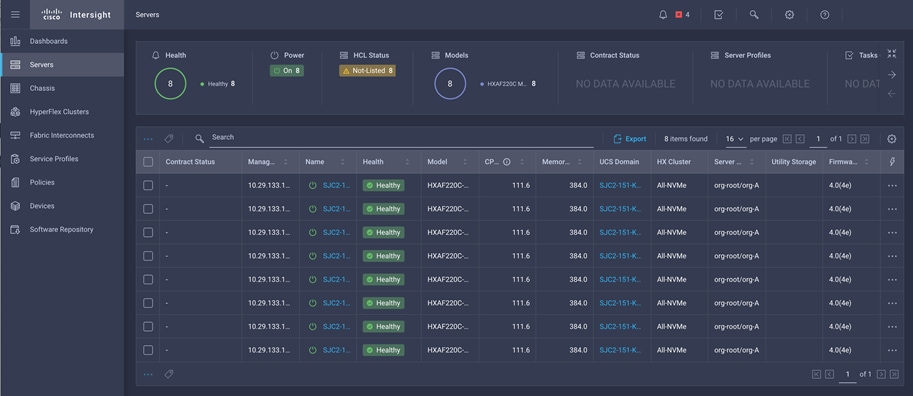Go to first page in the top pagination
The height and width of the screenshot is (396, 913).
click(787, 139)
